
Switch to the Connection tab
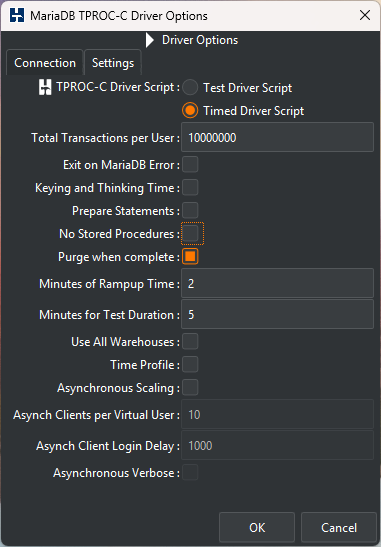45,63
